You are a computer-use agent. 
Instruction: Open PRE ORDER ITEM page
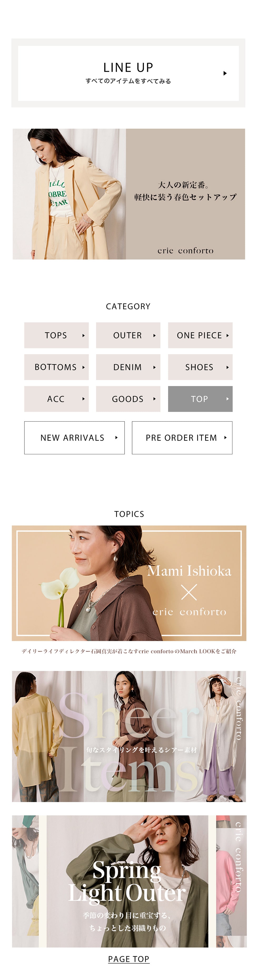pyautogui.click(x=182, y=437)
